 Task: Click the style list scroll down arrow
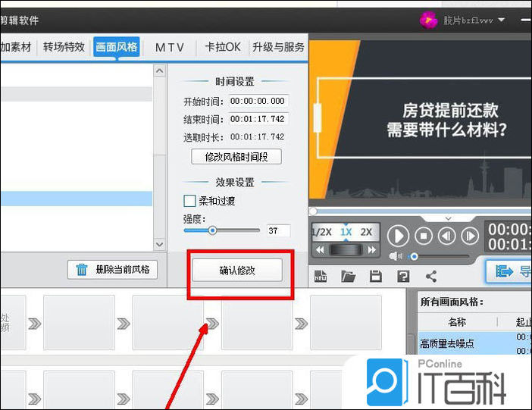(159, 244)
